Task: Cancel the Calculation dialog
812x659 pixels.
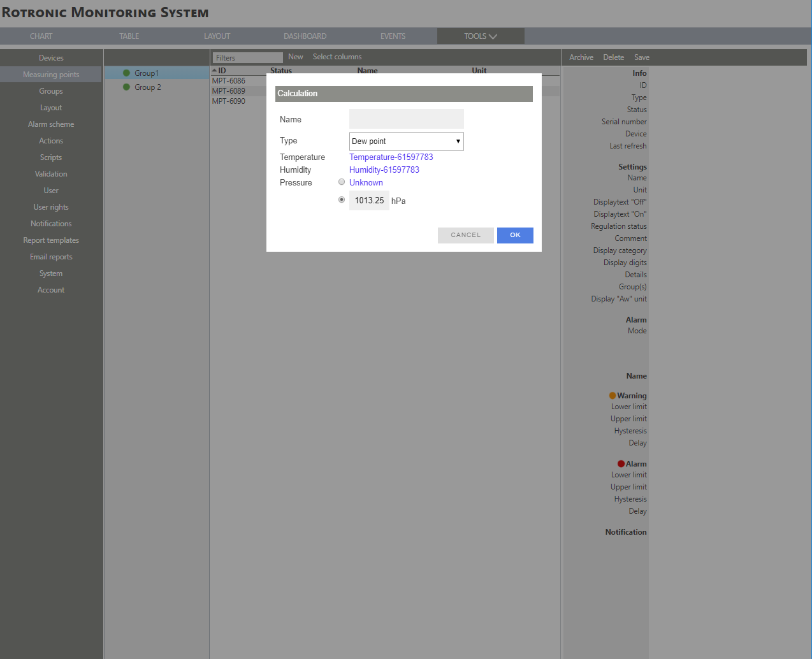Action: click(x=466, y=235)
